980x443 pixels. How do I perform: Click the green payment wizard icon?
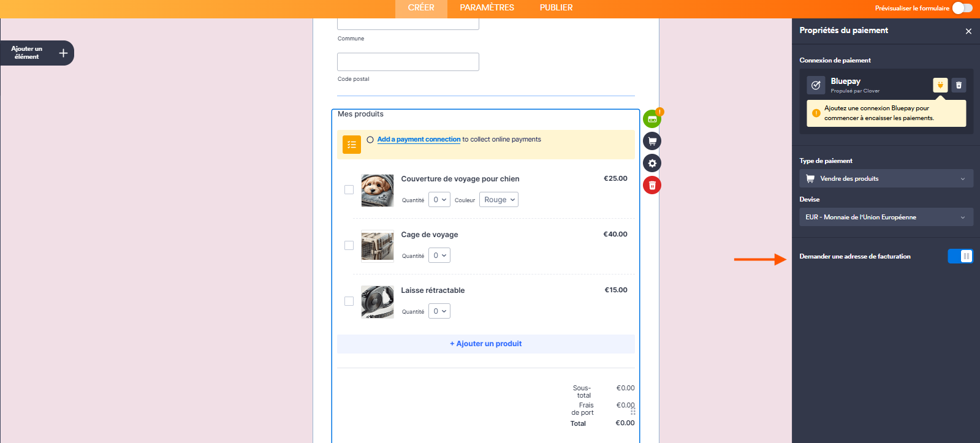click(x=651, y=119)
